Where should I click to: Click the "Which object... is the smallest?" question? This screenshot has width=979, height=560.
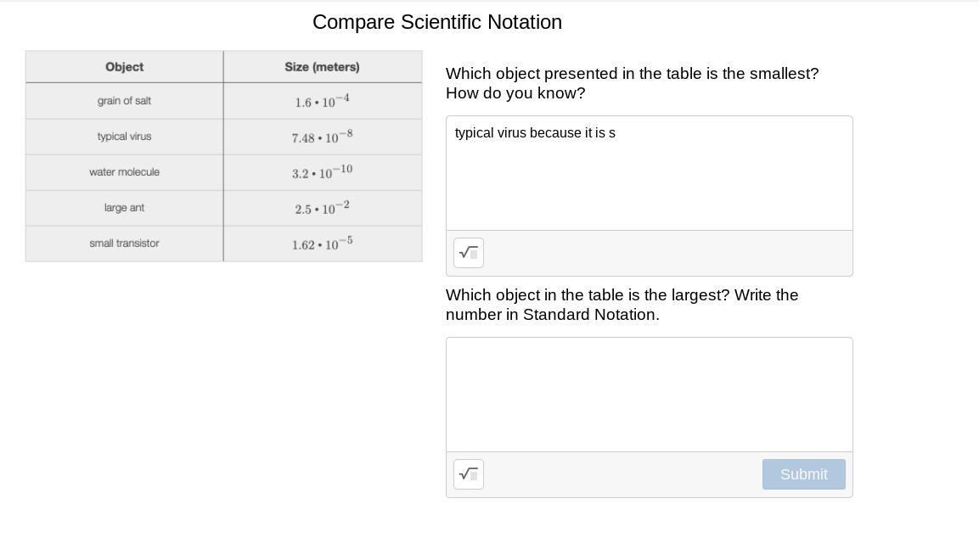(632, 83)
